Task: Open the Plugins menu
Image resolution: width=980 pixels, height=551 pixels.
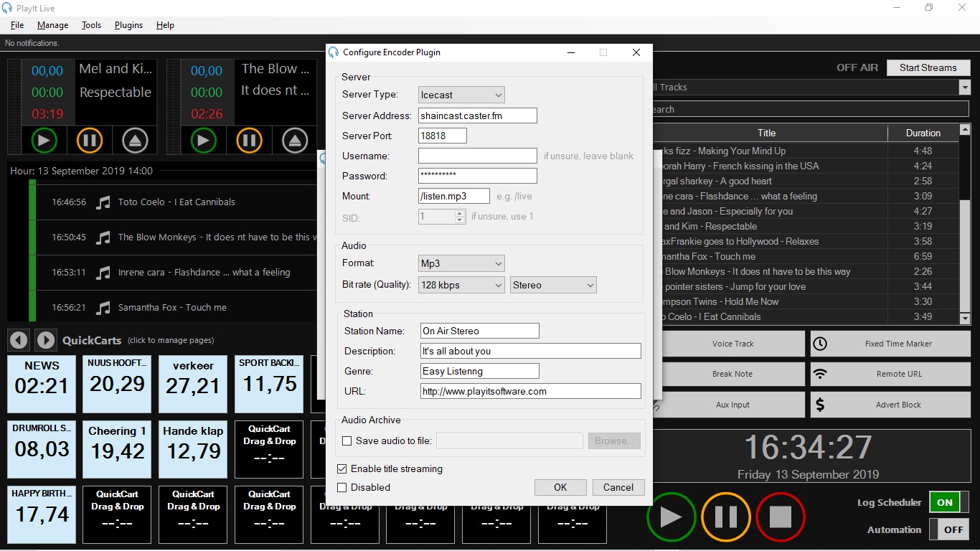Action: pyautogui.click(x=128, y=25)
